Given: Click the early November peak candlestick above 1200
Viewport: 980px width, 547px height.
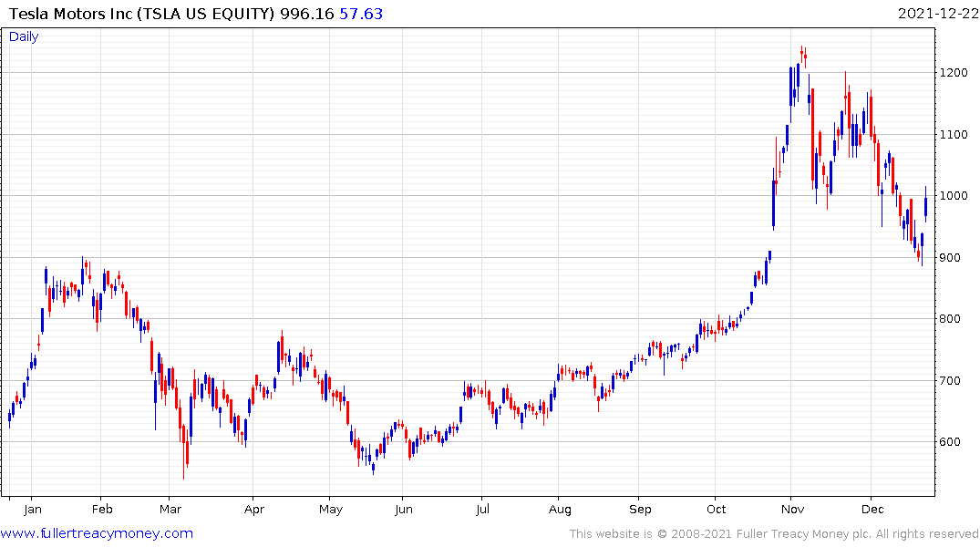Looking at the screenshot, I should 802,55.
